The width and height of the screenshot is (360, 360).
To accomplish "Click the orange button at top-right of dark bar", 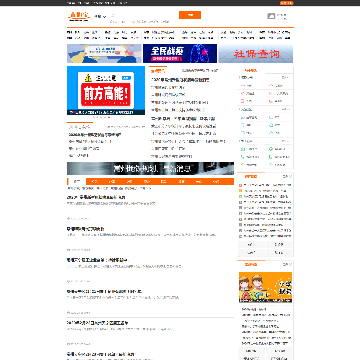I will tap(287, 3).
